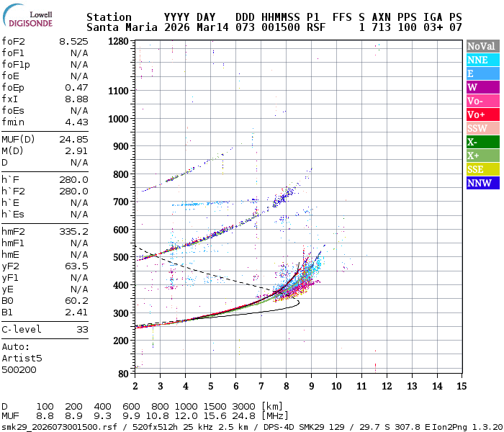Select the NNW blue legend swatch

coord(483,183)
